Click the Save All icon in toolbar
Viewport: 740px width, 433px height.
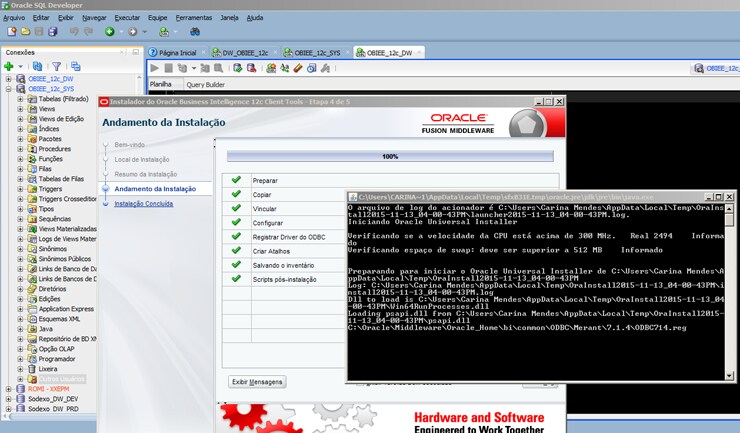52,32
